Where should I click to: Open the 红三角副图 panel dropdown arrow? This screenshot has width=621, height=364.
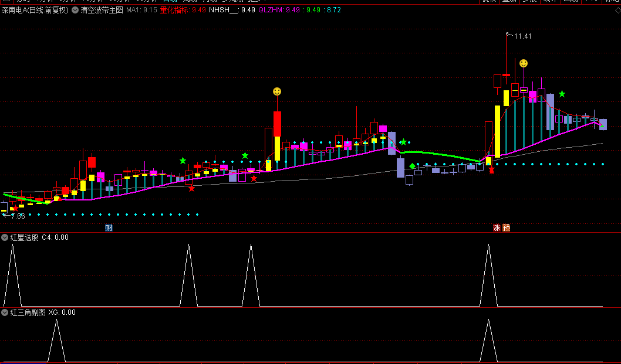point(5,312)
